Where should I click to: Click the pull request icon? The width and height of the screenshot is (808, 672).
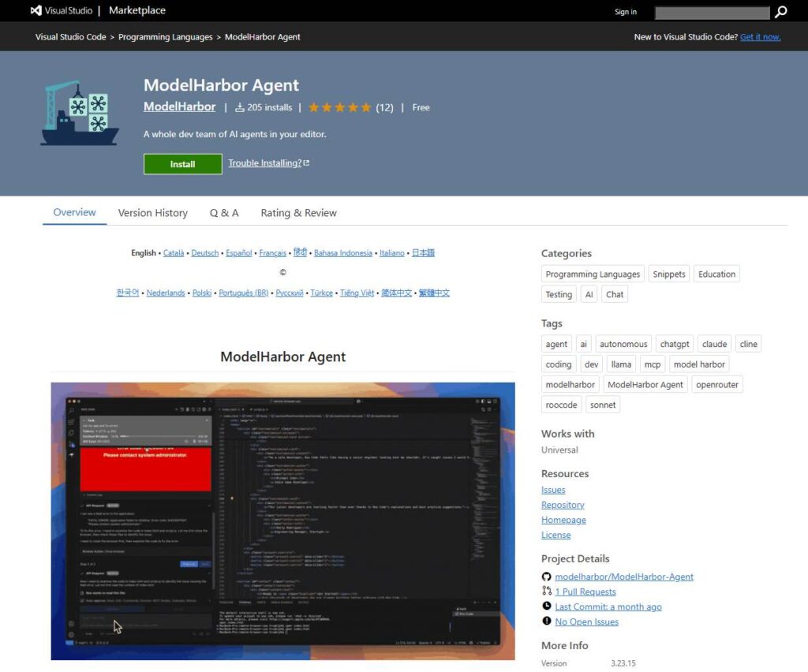pos(546,591)
